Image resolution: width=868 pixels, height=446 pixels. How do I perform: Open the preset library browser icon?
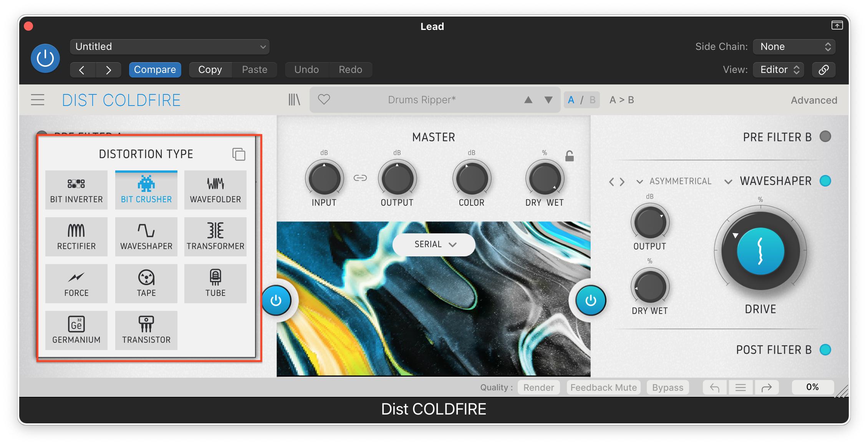294,100
